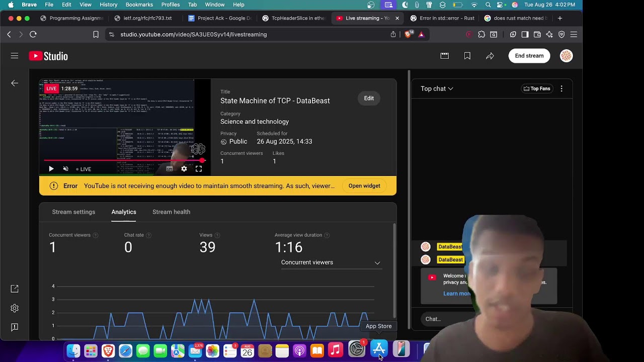Image resolution: width=644 pixels, height=362 pixels.
Task: Click the Brave Shields lion icon
Action: click(409, 34)
